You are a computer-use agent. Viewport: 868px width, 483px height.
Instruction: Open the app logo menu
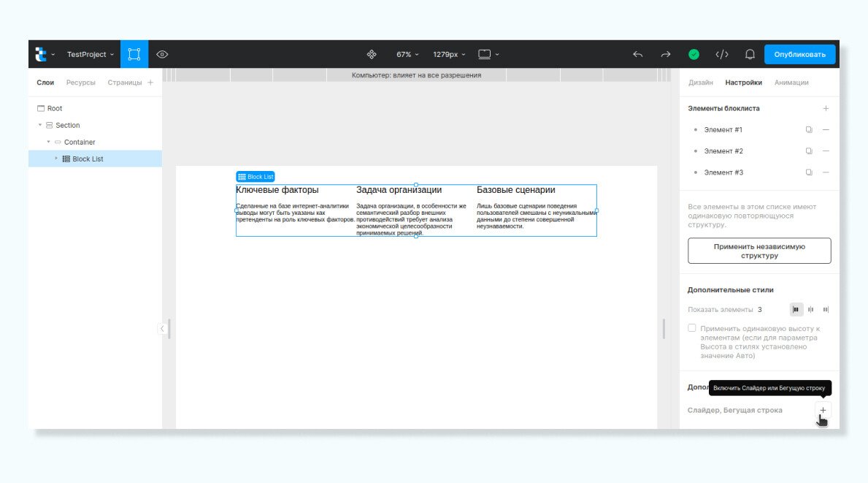point(45,54)
